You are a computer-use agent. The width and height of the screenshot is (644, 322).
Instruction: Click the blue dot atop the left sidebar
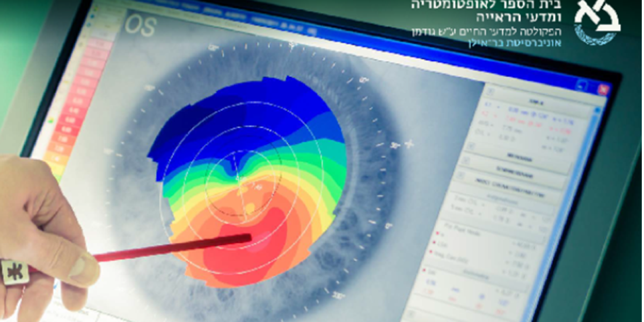[93, 16]
